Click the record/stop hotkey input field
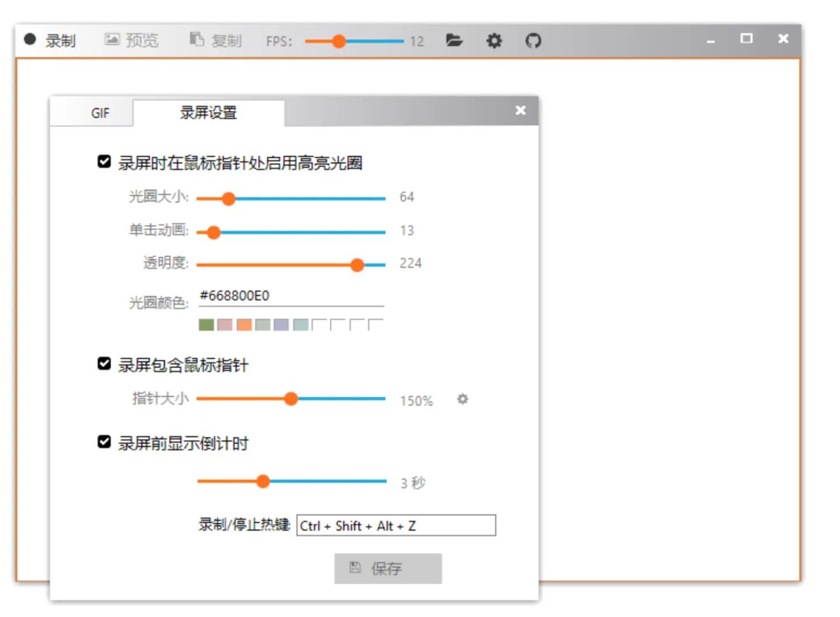This screenshot has width=840, height=617. (395, 525)
